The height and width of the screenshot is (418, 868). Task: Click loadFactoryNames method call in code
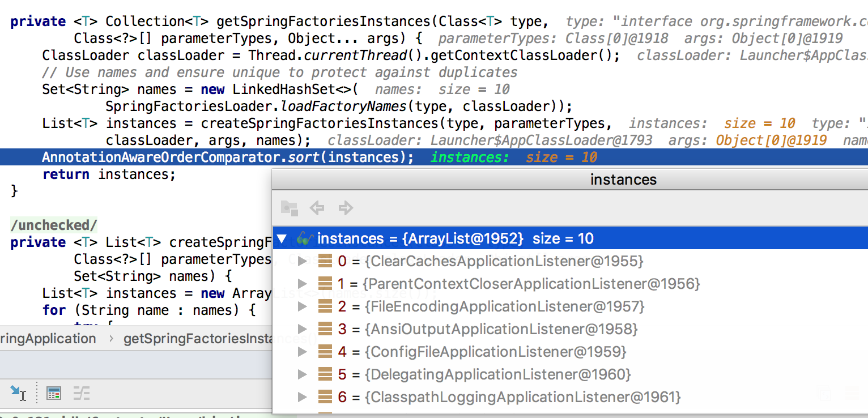click(343, 106)
